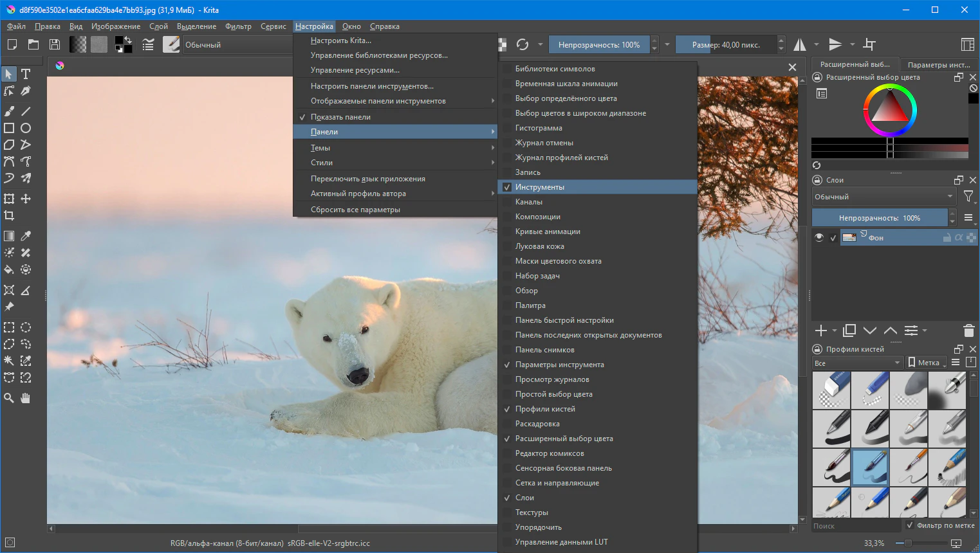Click the horizontal mirror icon
980x553 pixels.
coord(800,44)
